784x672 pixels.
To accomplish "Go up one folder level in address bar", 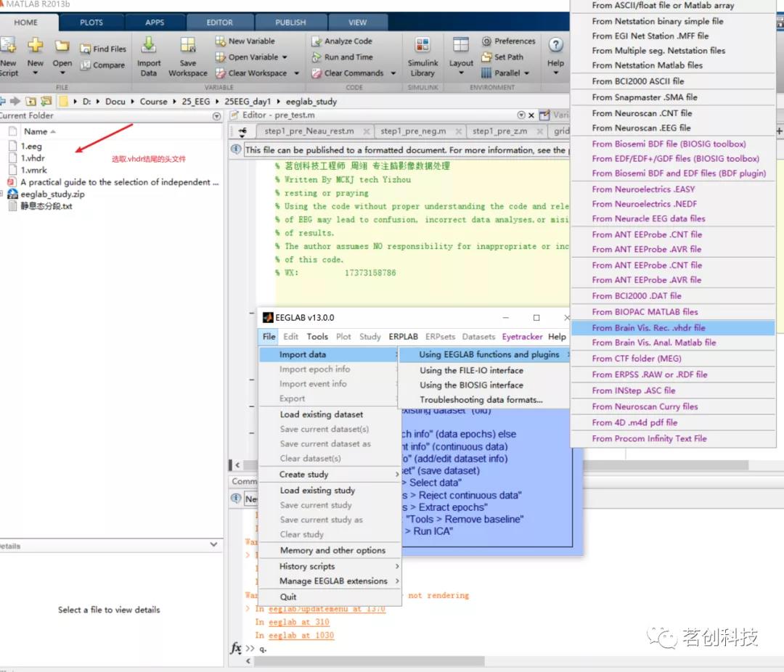I will click(x=31, y=102).
